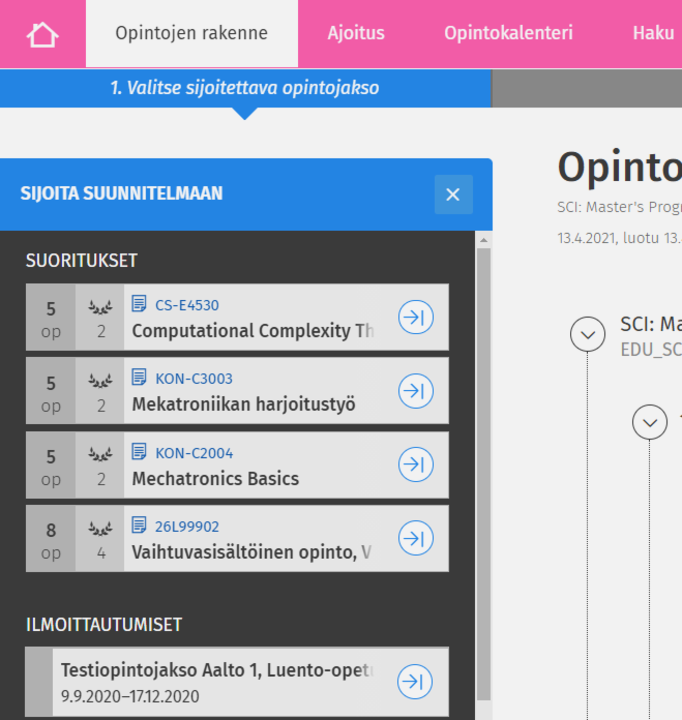Place Testiopintojakso Aalto 1 into plan
682x720 pixels.
point(415,682)
